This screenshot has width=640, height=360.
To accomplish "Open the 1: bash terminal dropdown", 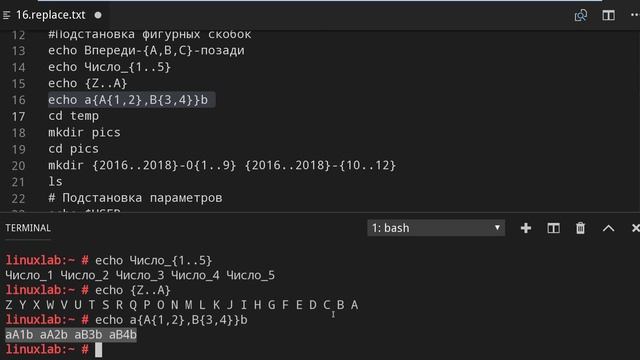I will 436,228.
